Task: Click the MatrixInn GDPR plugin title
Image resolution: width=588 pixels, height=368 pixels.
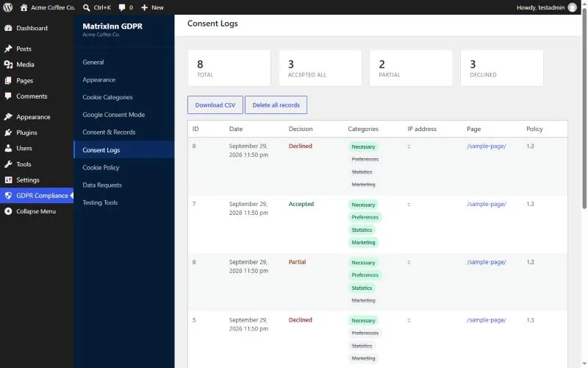Action: (112, 26)
